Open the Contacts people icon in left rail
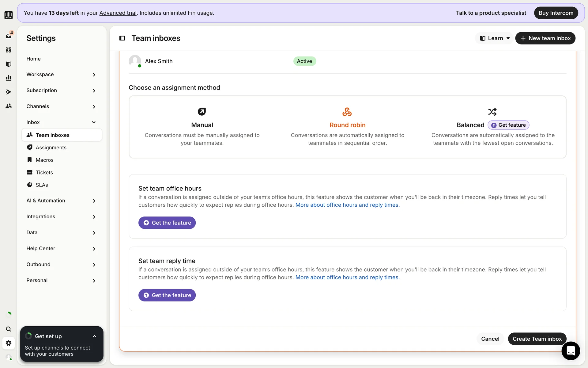 click(9, 106)
